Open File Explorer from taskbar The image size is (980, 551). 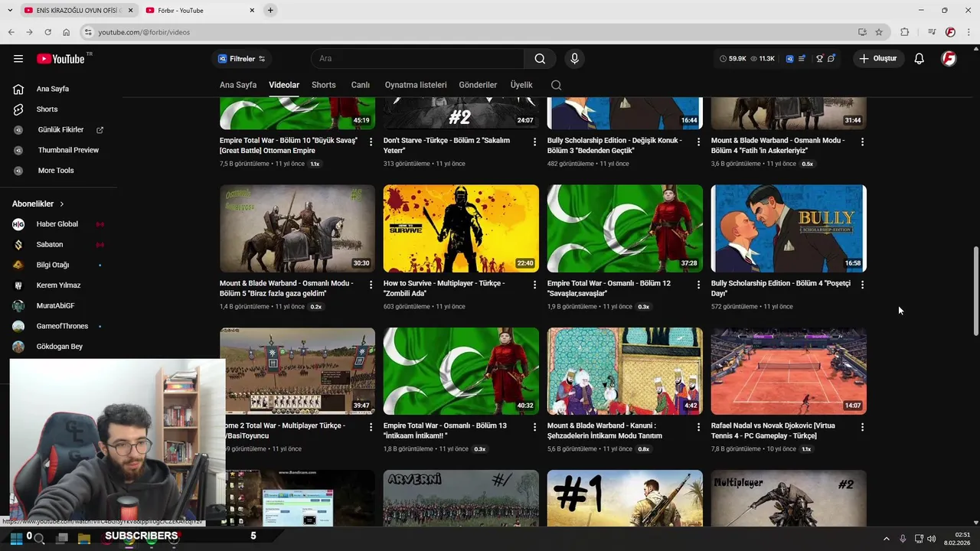tap(84, 539)
